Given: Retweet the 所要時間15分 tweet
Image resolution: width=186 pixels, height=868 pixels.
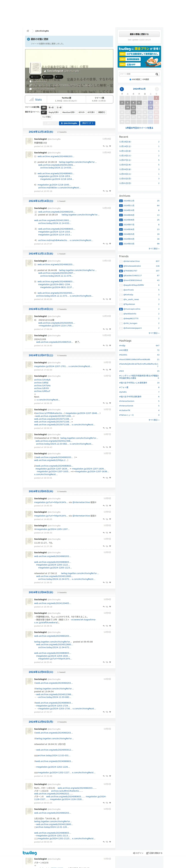Looking at the screenshot, I should point(107,146).
